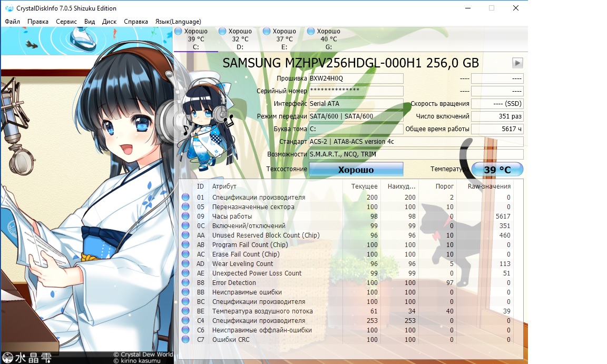607x364 pixels.
Task: Click status orb for Erase Fail Count
Action: coord(186,254)
